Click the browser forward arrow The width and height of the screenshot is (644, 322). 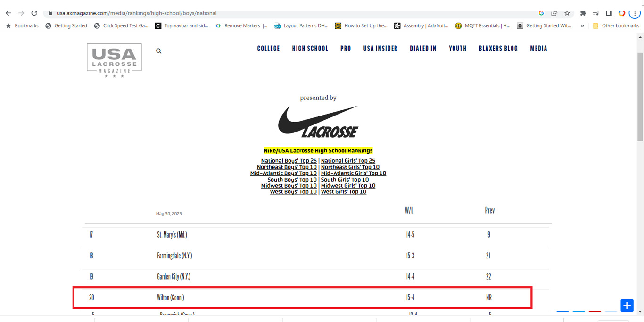tap(21, 13)
